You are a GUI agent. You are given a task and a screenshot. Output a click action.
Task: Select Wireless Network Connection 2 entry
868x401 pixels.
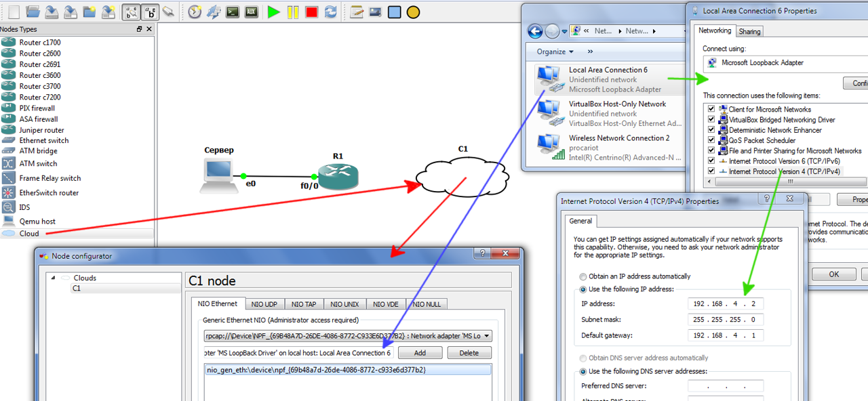click(609, 148)
